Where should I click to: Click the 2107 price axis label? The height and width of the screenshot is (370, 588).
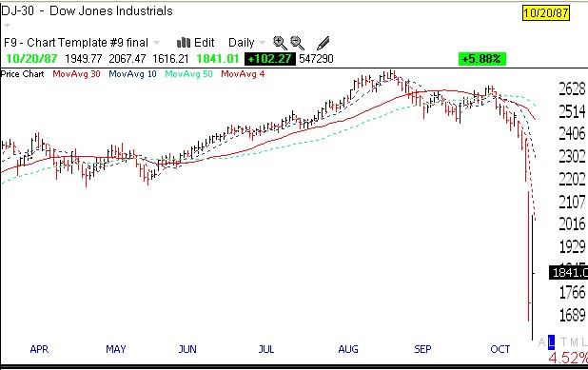coord(572,202)
